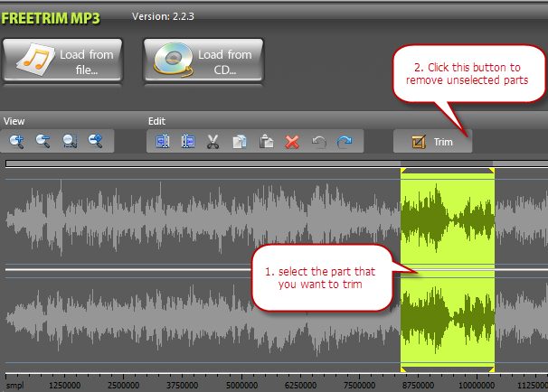Click the second blue Edit selection marker icon

tap(188, 142)
